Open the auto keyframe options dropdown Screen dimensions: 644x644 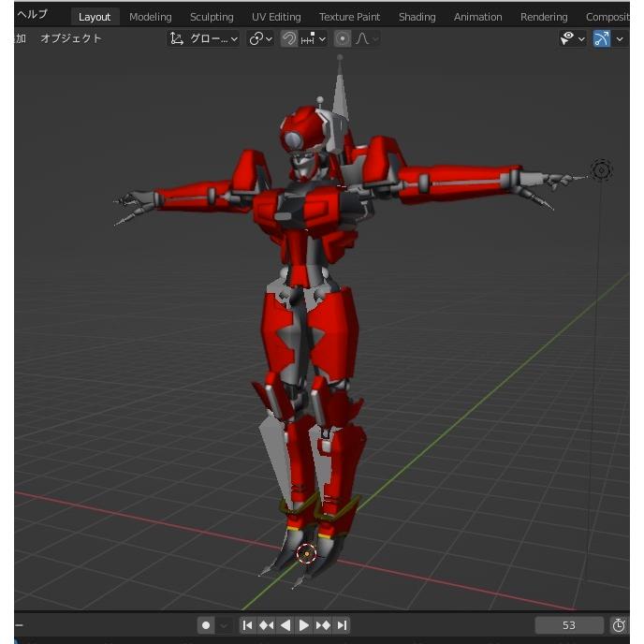pyautogui.click(x=224, y=625)
